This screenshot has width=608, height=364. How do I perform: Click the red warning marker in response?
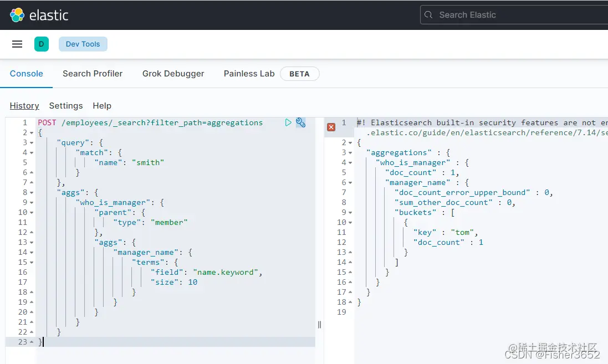(331, 127)
